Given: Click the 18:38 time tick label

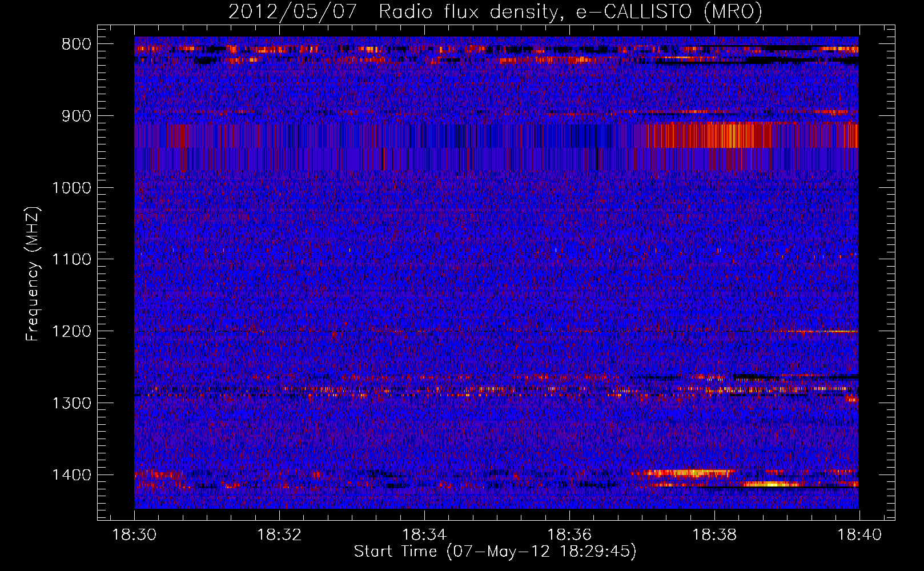Looking at the screenshot, I should coord(714,535).
